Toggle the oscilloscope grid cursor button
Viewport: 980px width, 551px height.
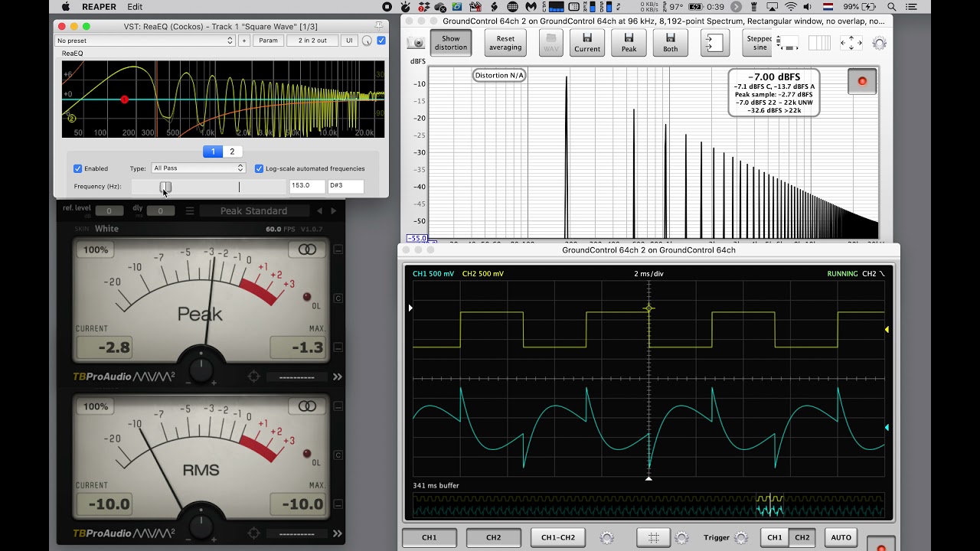click(654, 537)
